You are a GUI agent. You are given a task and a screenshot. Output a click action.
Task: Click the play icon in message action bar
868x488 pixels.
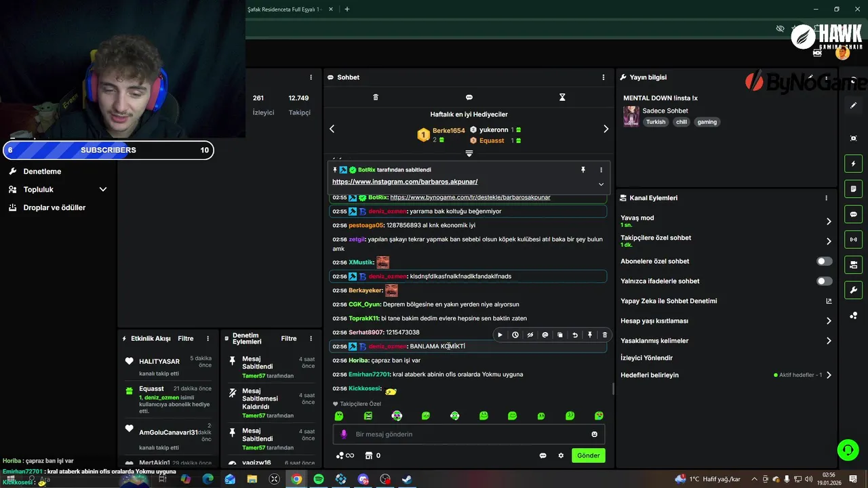point(500,335)
